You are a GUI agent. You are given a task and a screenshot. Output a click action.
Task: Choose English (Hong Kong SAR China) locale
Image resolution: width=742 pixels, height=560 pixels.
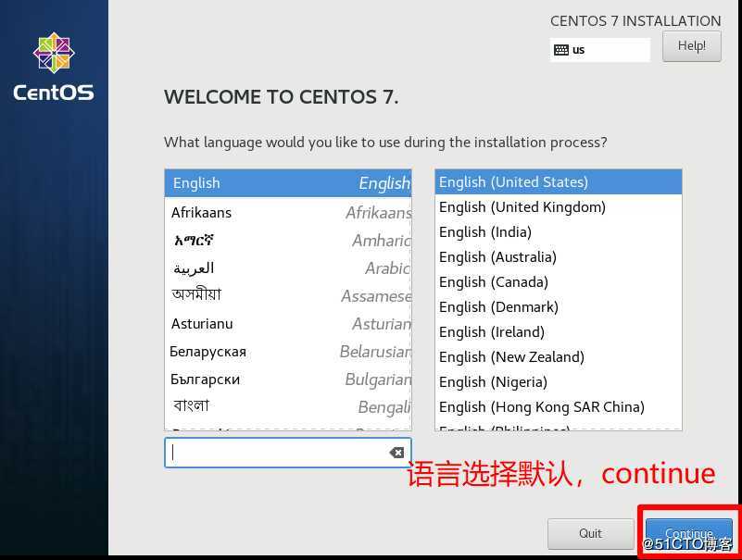coord(559,407)
